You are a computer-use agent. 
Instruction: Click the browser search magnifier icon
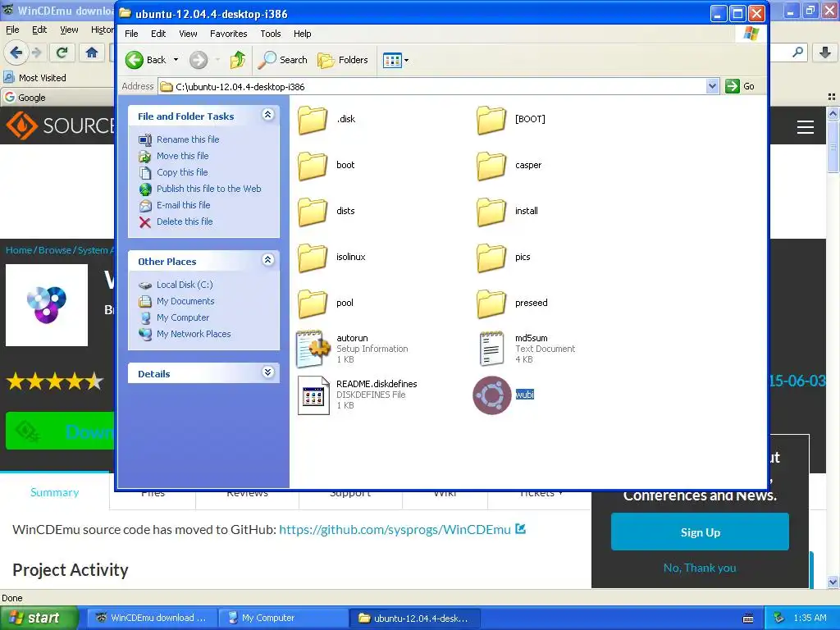coord(797,52)
